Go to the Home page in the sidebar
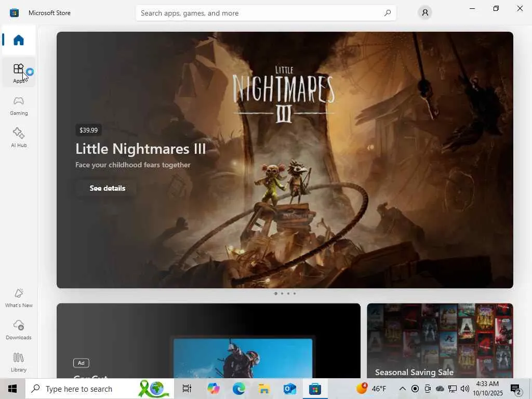The image size is (532, 399). [x=19, y=40]
